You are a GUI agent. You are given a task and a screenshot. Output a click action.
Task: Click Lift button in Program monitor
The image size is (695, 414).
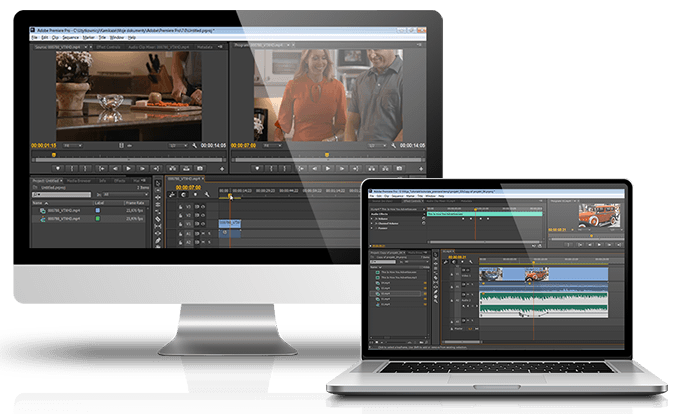(x=372, y=168)
